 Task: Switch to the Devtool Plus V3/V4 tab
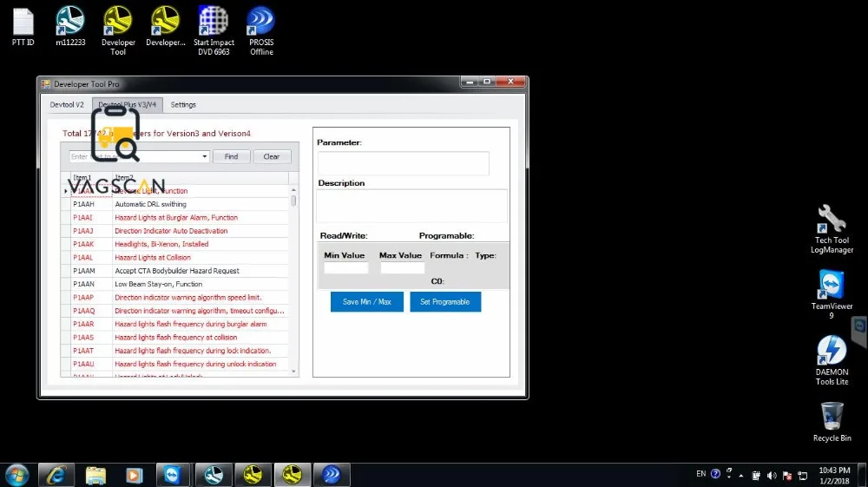[x=128, y=104]
